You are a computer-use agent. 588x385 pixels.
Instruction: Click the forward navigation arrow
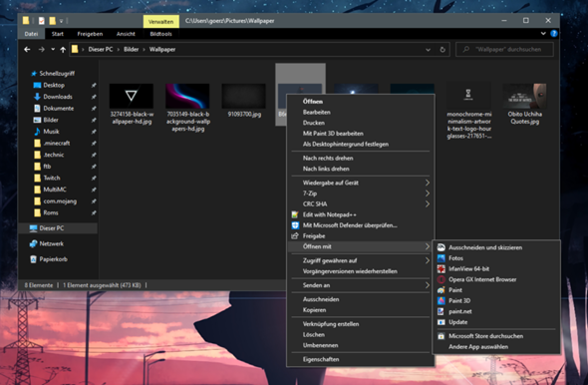coord(41,50)
